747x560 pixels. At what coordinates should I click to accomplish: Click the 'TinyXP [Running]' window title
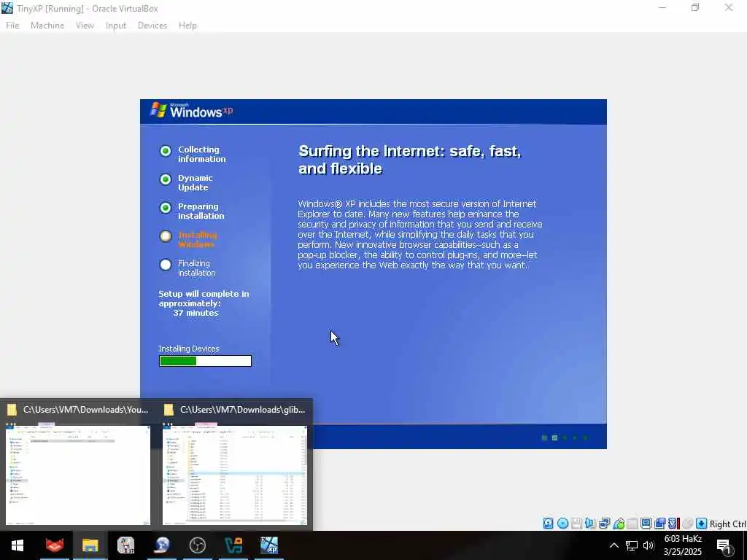click(x=88, y=8)
